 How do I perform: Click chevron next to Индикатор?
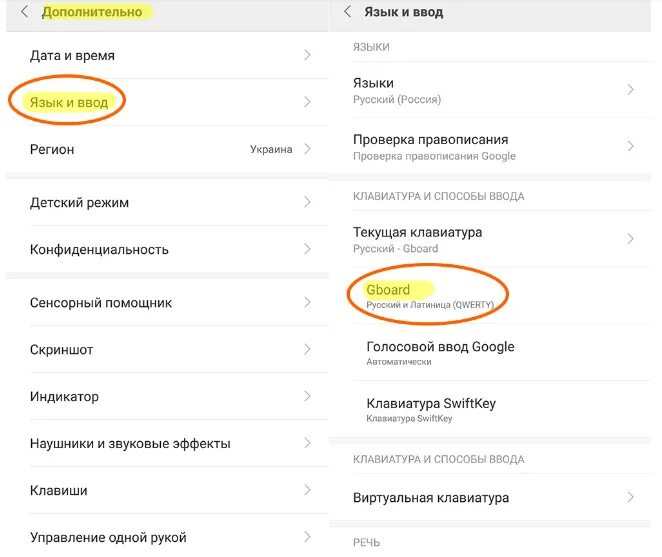307,397
